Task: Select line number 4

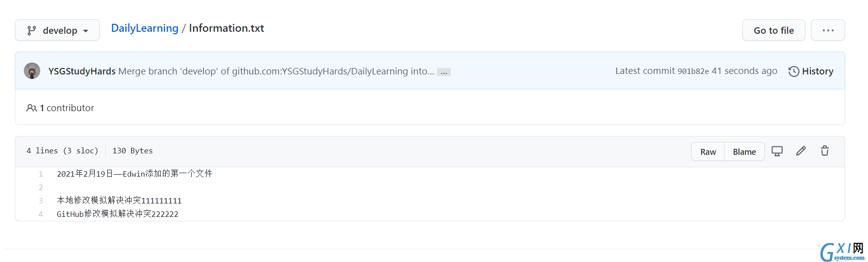Action: point(41,214)
